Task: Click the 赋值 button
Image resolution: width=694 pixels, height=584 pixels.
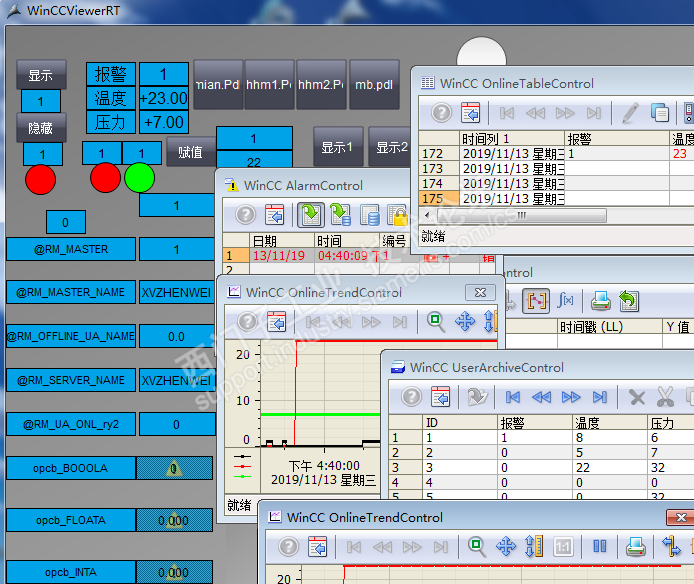Action: click(190, 152)
